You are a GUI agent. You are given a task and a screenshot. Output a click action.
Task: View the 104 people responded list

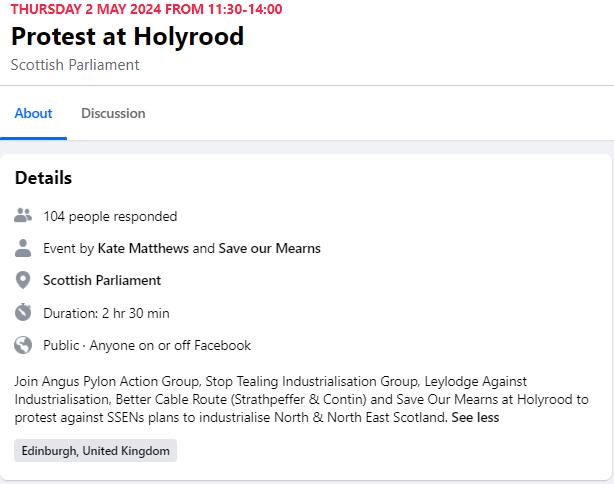[x=110, y=216]
